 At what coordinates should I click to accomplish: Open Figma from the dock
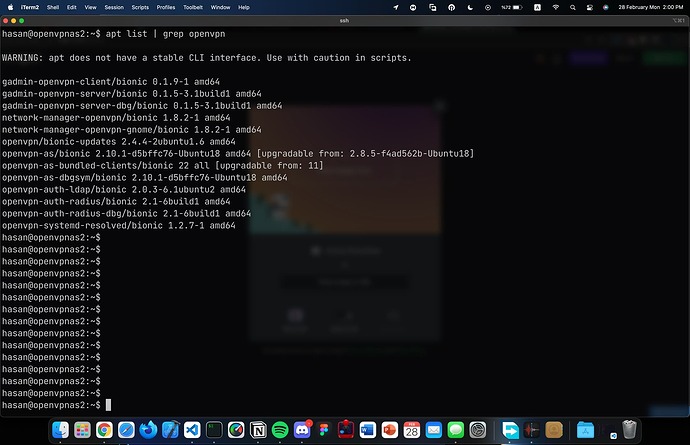point(324,430)
